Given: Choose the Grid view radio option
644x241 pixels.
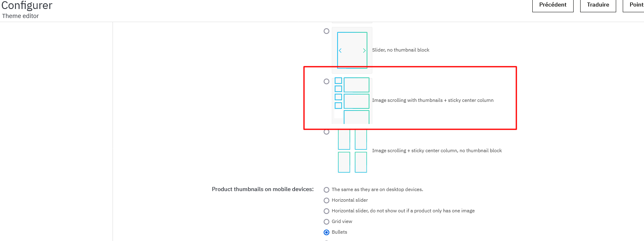Looking at the screenshot, I should 327,222.
